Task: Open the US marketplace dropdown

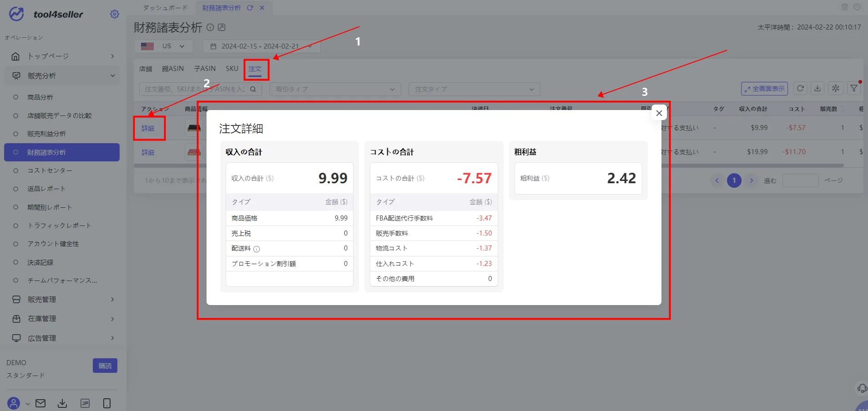Action: point(163,46)
